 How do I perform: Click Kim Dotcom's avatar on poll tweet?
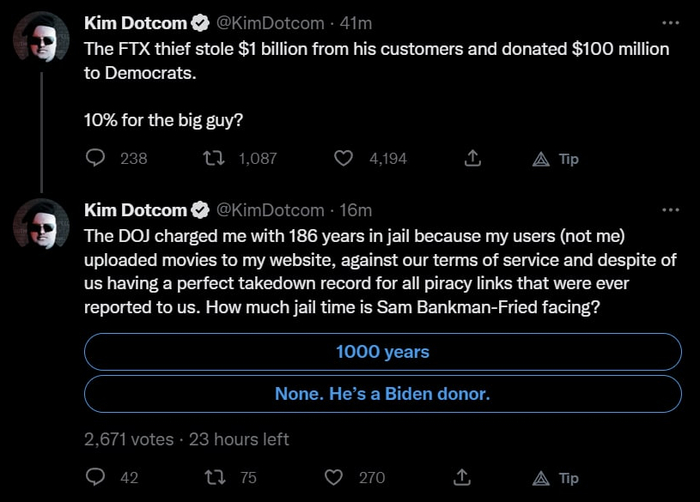click(x=41, y=228)
